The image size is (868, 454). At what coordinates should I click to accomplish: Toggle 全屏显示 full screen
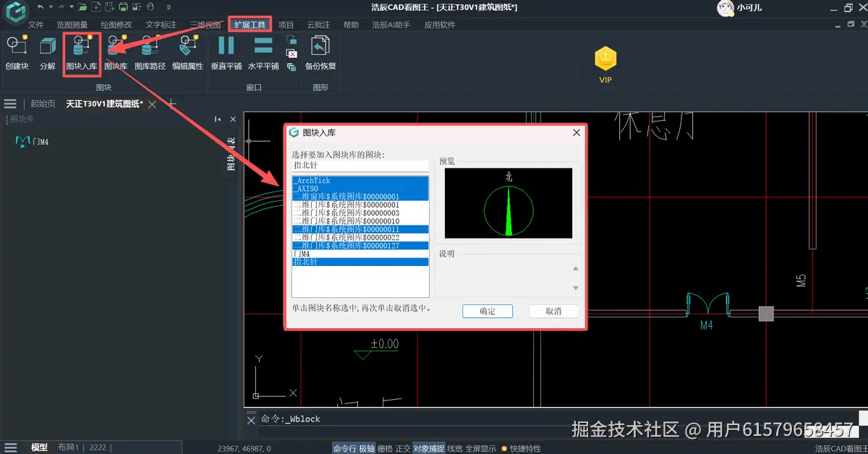(x=480, y=448)
